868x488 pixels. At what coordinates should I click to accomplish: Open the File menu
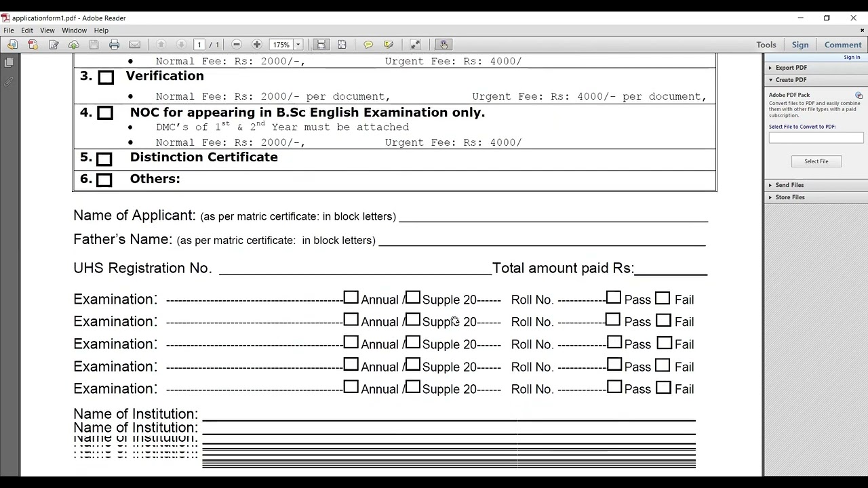point(9,30)
